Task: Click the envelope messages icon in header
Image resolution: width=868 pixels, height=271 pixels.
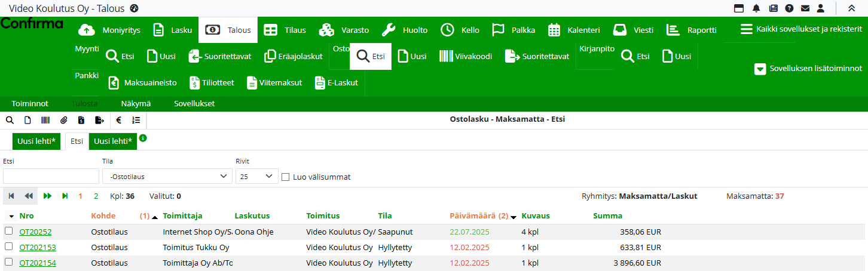Action: 805,8
